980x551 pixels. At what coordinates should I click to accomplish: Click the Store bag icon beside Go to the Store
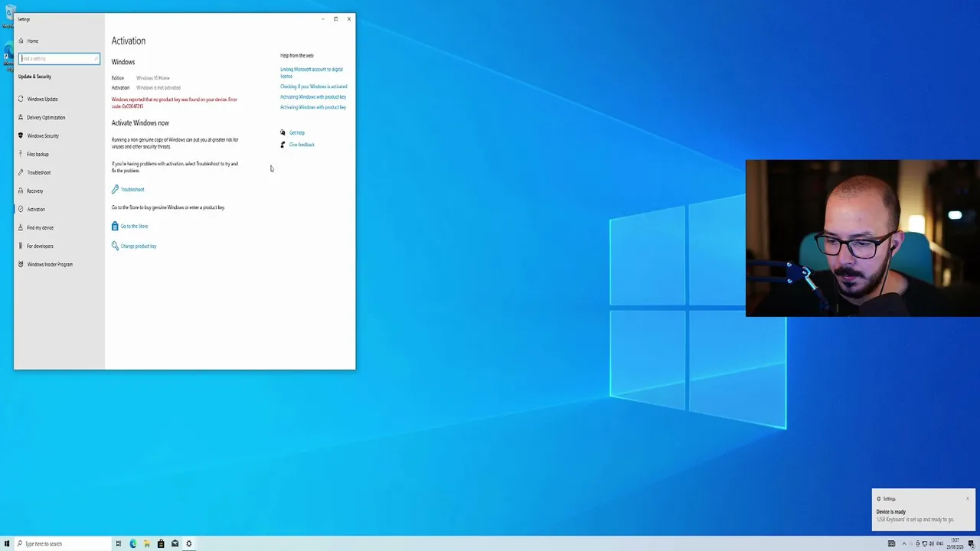(115, 226)
